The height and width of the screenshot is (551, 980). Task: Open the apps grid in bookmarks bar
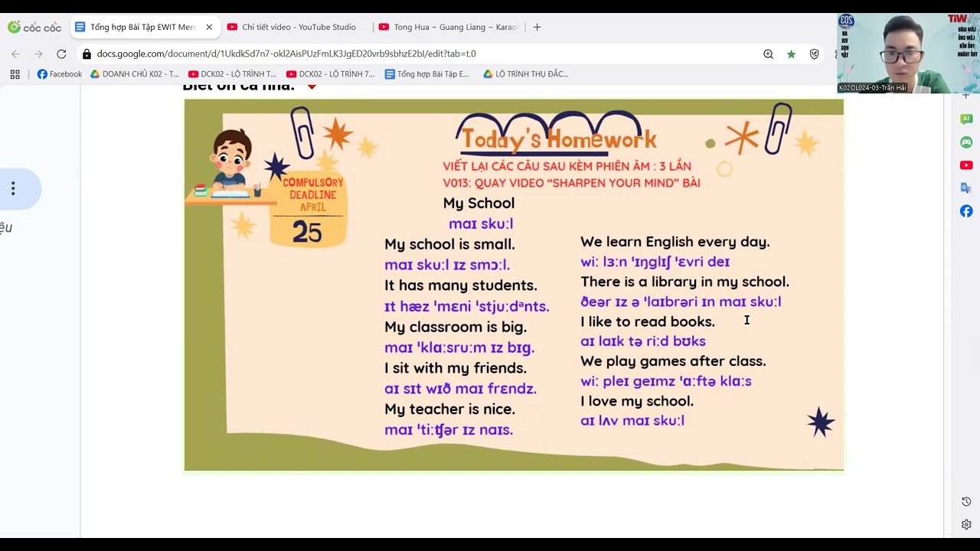point(15,74)
